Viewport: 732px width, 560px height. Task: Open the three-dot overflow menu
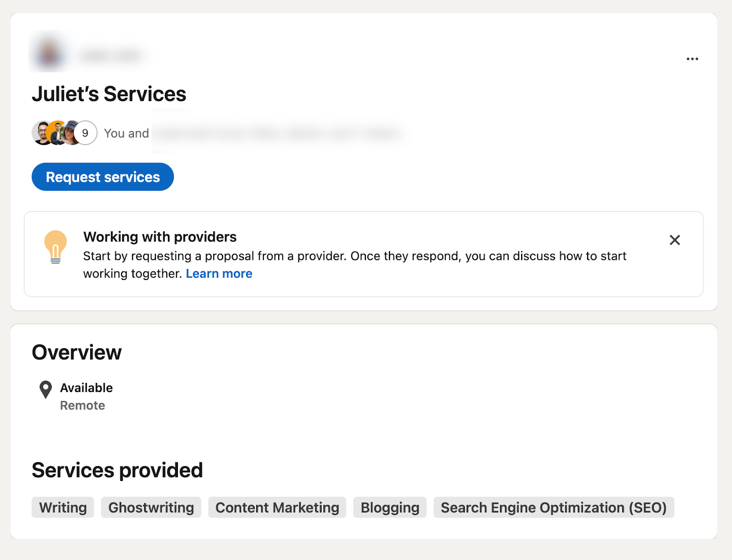coord(692,59)
